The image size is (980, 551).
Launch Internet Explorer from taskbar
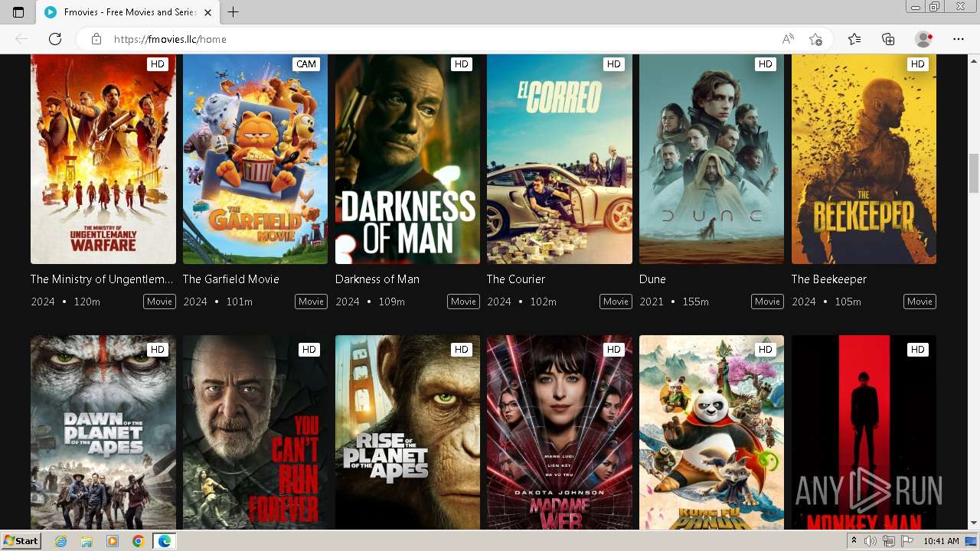coord(60,541)
